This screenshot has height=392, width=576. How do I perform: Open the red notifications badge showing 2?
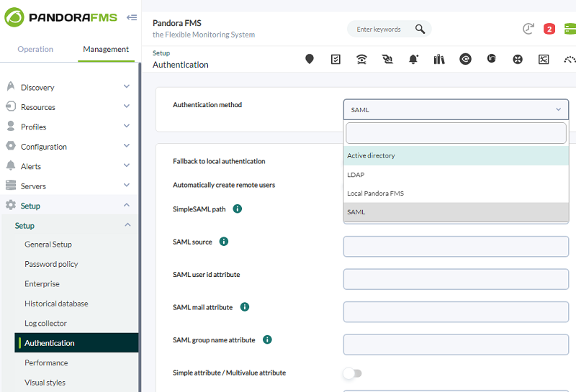549,29
